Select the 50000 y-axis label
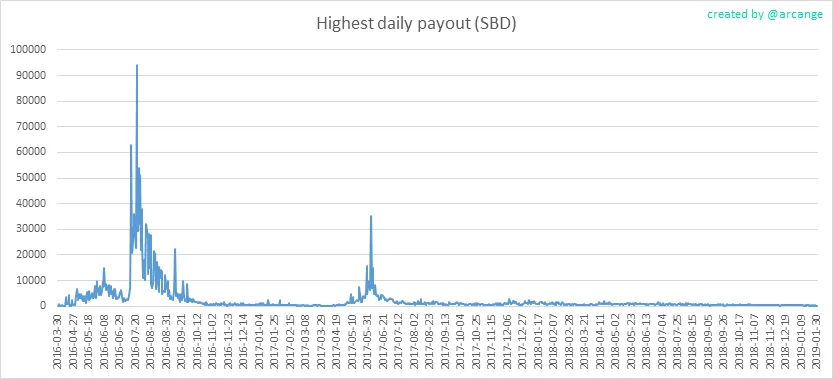The height and width of the screenshot is (379, 833). pos(32,178)
